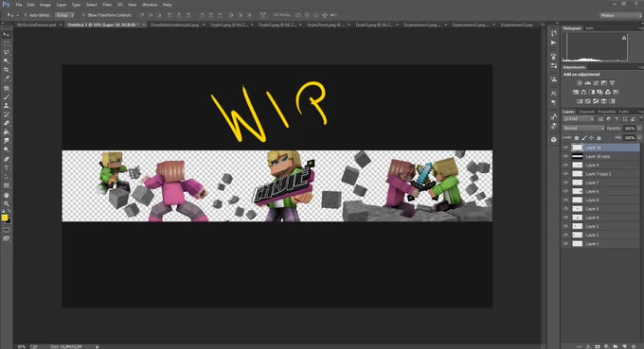Viewport: 644px width, 349px height.
Task: Open the Character panel icon
Action: (554, 93)
